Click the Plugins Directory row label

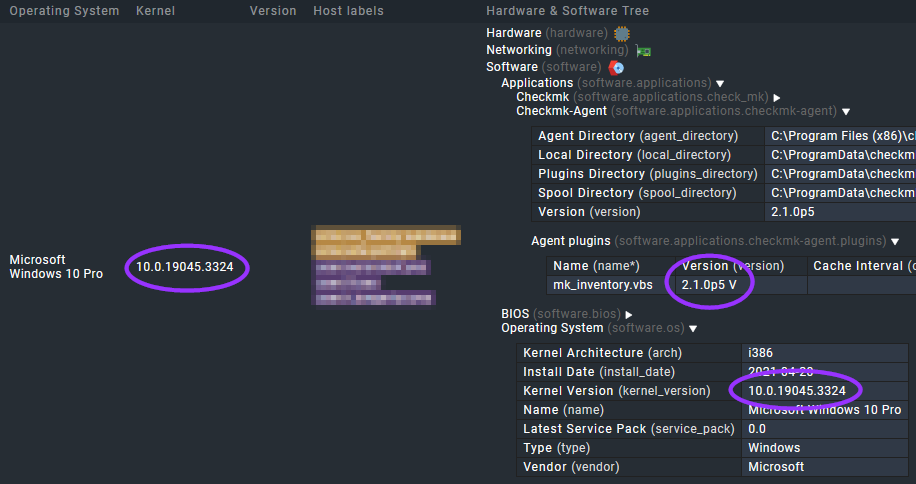pos(648,174)
